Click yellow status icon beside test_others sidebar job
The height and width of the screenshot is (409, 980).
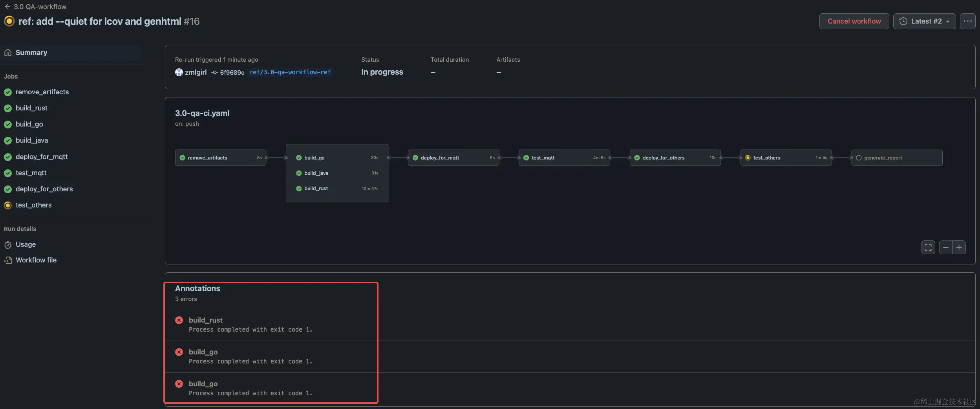coord(8,205)
